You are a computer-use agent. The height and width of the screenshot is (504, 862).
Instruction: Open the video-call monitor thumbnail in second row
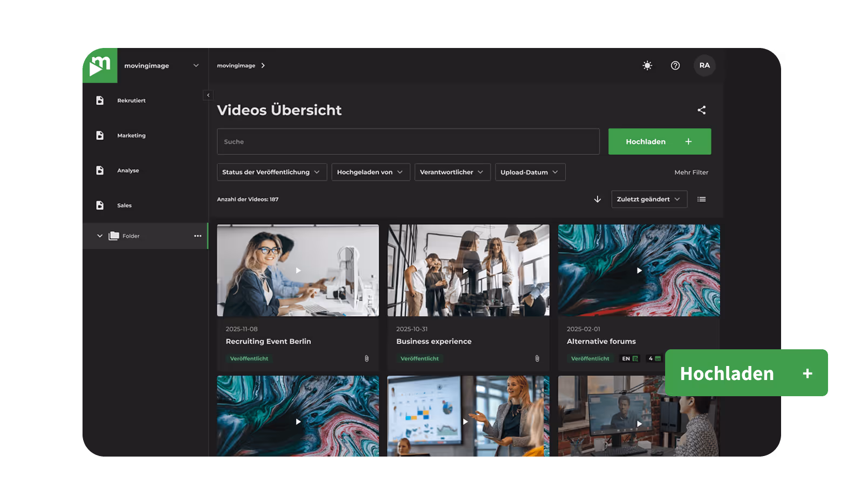[x=639, y=416]
